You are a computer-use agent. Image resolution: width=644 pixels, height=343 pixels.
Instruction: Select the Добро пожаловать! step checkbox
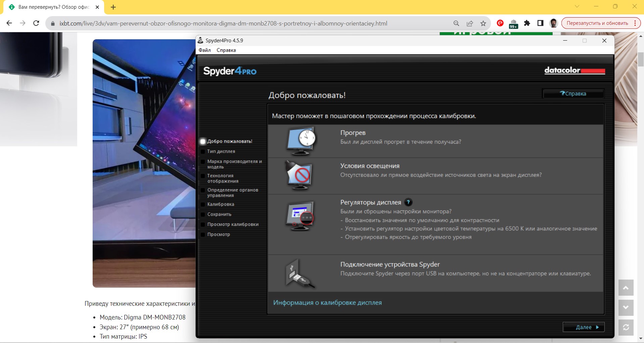(x=203, y=141)
